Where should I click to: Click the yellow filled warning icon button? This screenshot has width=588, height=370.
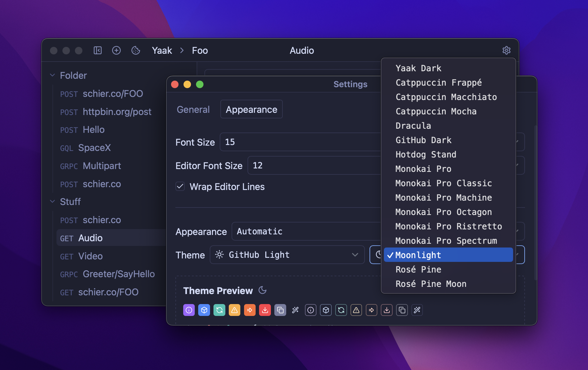(x=234, y=310)
